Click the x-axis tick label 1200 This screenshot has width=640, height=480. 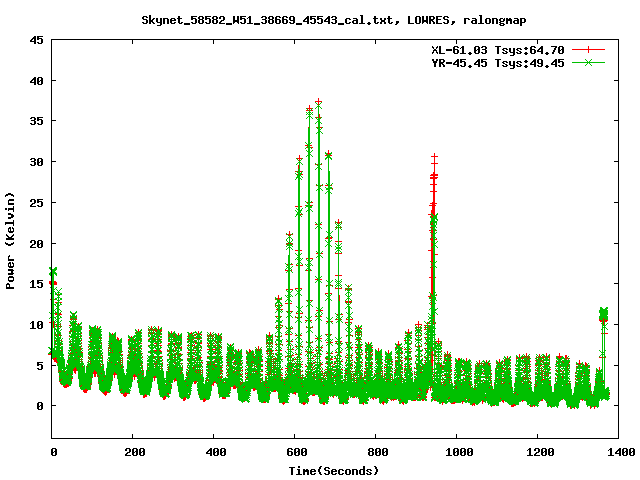click(x=540, y=452)
